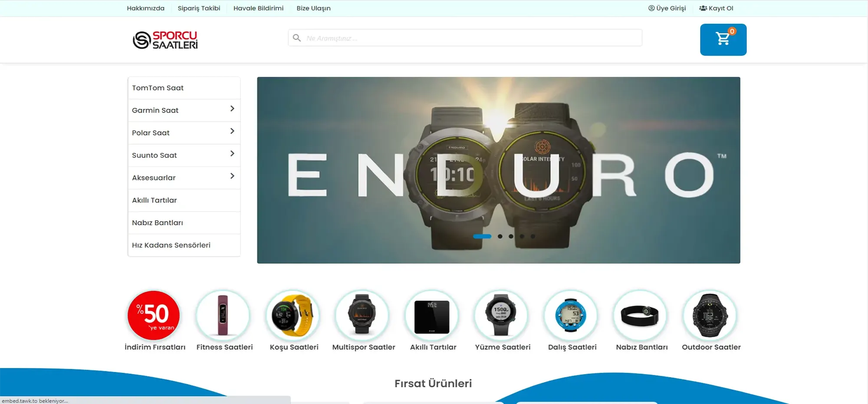This screenshot has width=868, height=404.
Task: Open the Yüzme Saatleri category icon
Action: click(501, 315)
